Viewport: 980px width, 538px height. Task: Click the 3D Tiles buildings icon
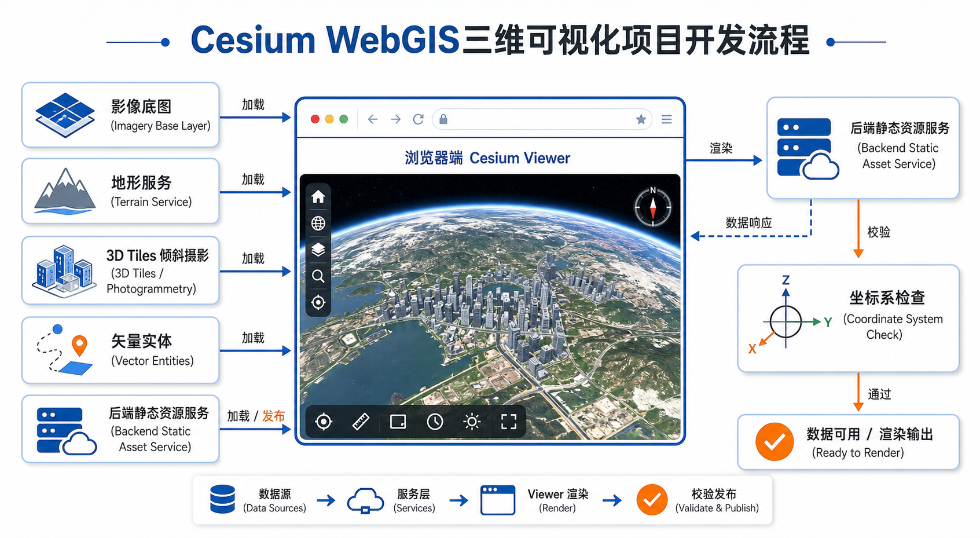point(64,271)
